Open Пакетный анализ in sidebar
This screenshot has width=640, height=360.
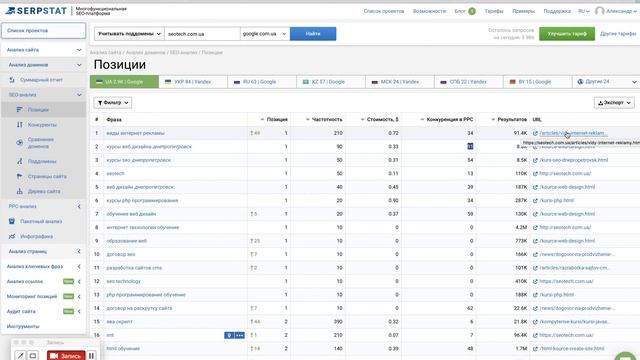pos(41,221)
